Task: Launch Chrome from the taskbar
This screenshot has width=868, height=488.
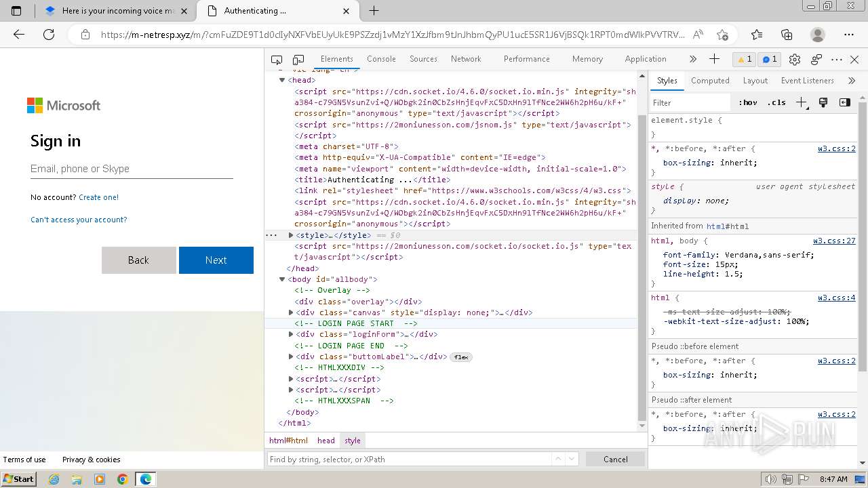Action: (x=122, y=479)
